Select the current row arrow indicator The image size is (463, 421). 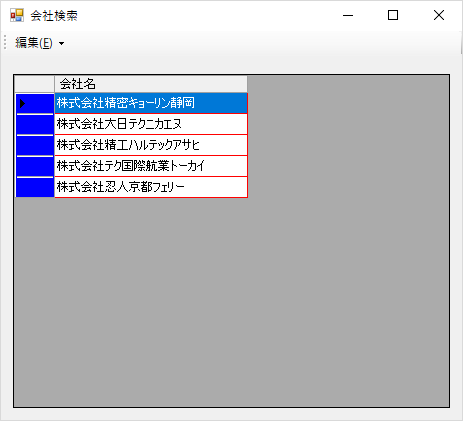tap(22, 103)
